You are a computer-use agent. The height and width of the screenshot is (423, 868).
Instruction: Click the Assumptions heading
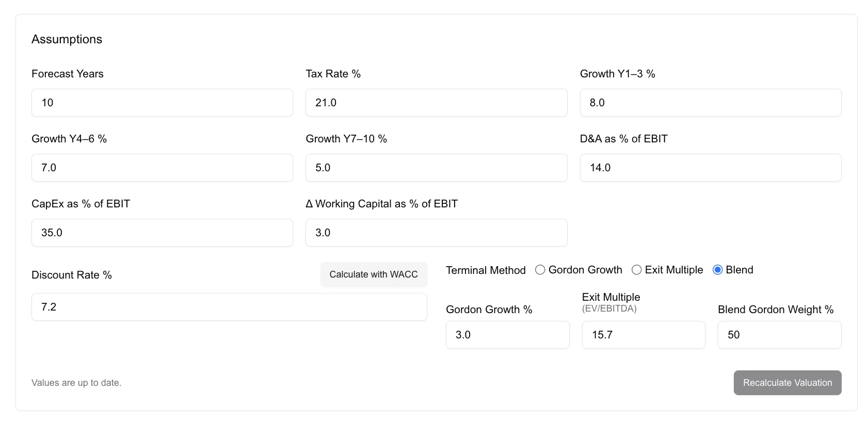(x=67, y=39)
